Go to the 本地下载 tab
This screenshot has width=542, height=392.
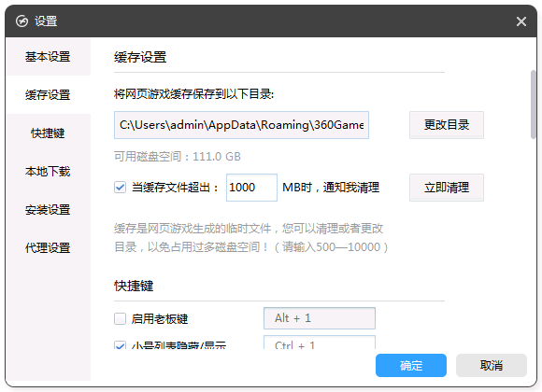click(48, 172)
